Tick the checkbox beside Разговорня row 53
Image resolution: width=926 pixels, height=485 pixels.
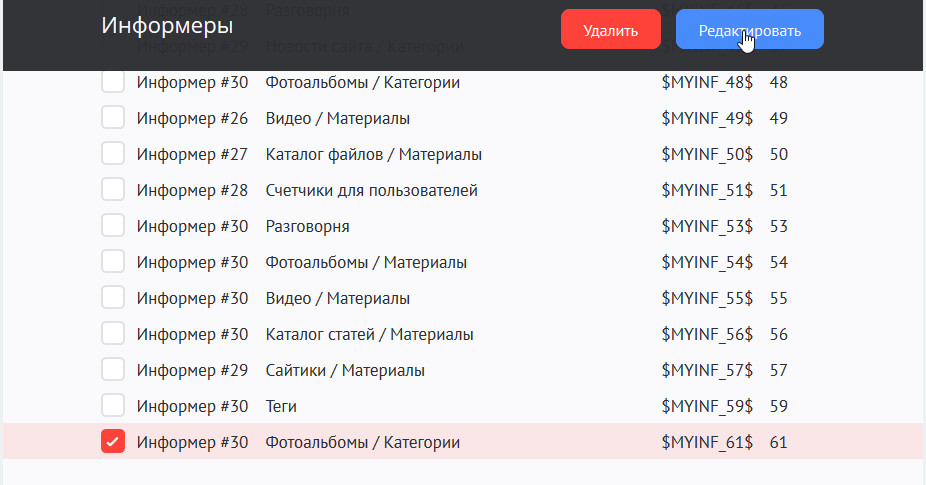point(113,226)
